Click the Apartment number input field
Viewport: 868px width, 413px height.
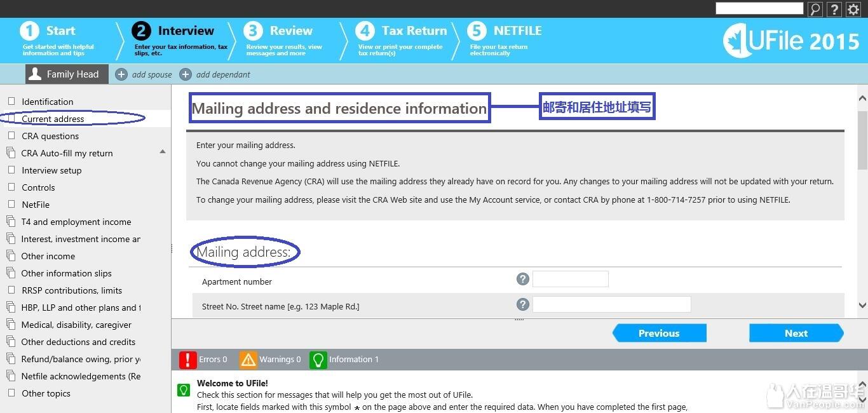click(x=571, y=279)
